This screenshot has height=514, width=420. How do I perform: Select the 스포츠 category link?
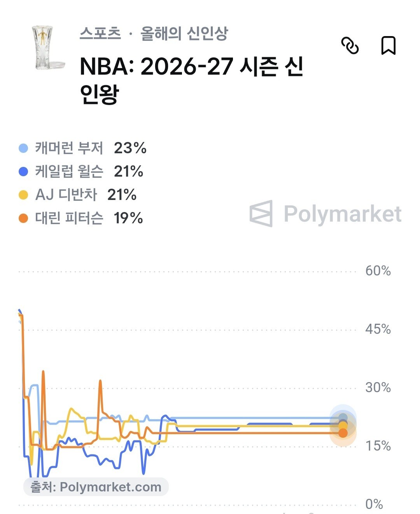(x=100, y=33)
